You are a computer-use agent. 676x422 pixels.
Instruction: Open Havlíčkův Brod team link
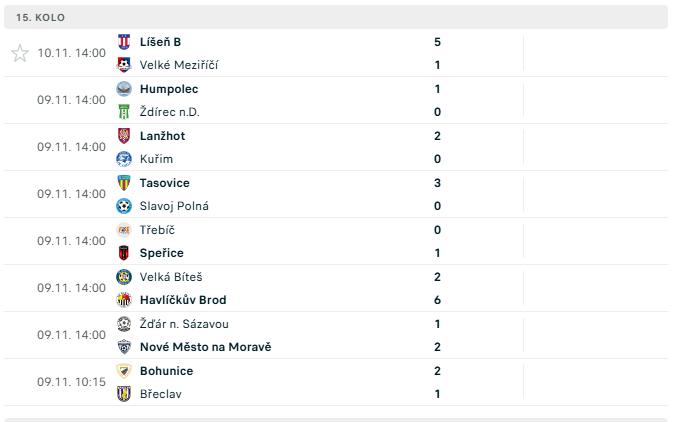point(183,300)
